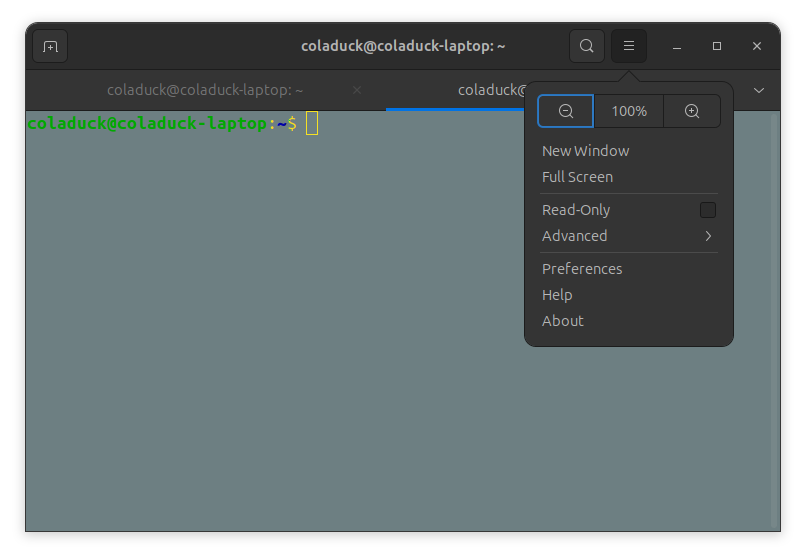This screenshot has height=560, width=806.
Task: Reset zoom with the 100% button
Action: [629, 111]
